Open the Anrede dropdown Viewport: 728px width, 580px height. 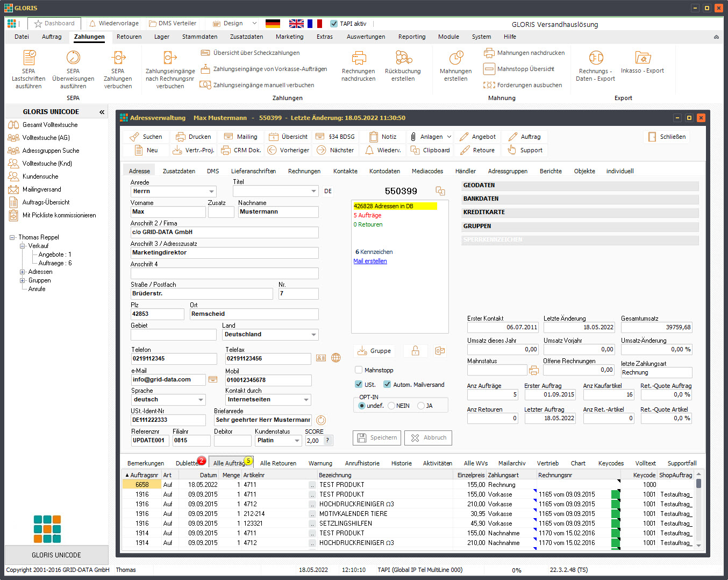pyautogui.click(x=211, y=192)
